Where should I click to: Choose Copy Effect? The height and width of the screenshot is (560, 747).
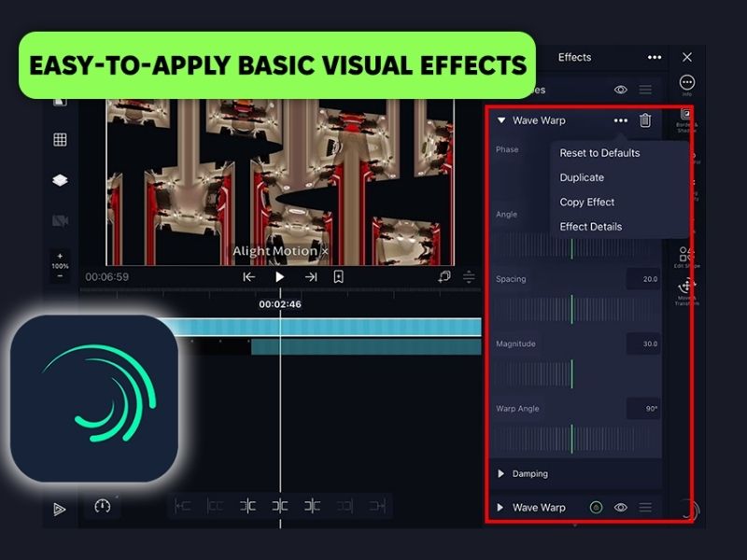[587, 203]
